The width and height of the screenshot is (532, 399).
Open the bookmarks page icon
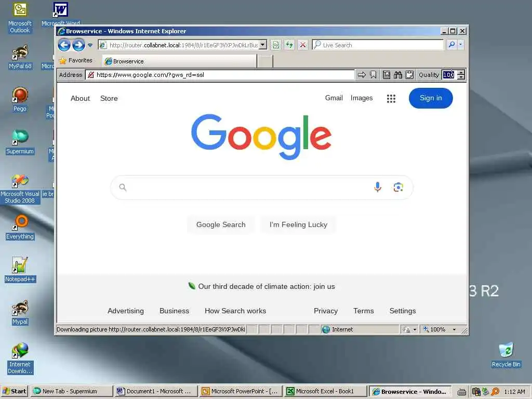(386, 75)
